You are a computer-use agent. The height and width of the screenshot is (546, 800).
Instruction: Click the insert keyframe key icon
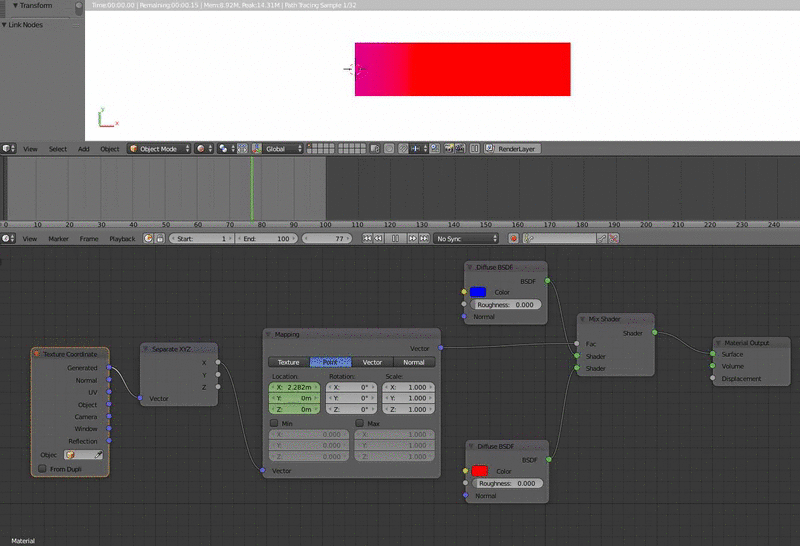pos(602,238)
